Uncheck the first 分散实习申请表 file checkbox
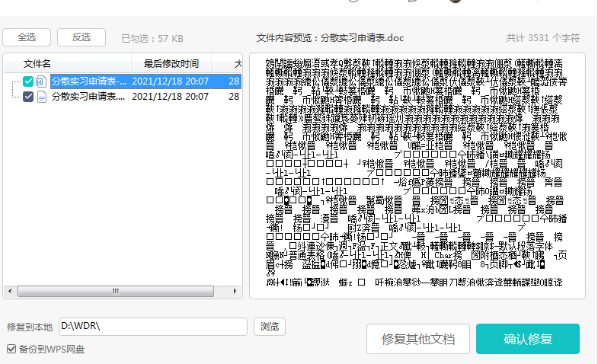 (x=28, y=81)
